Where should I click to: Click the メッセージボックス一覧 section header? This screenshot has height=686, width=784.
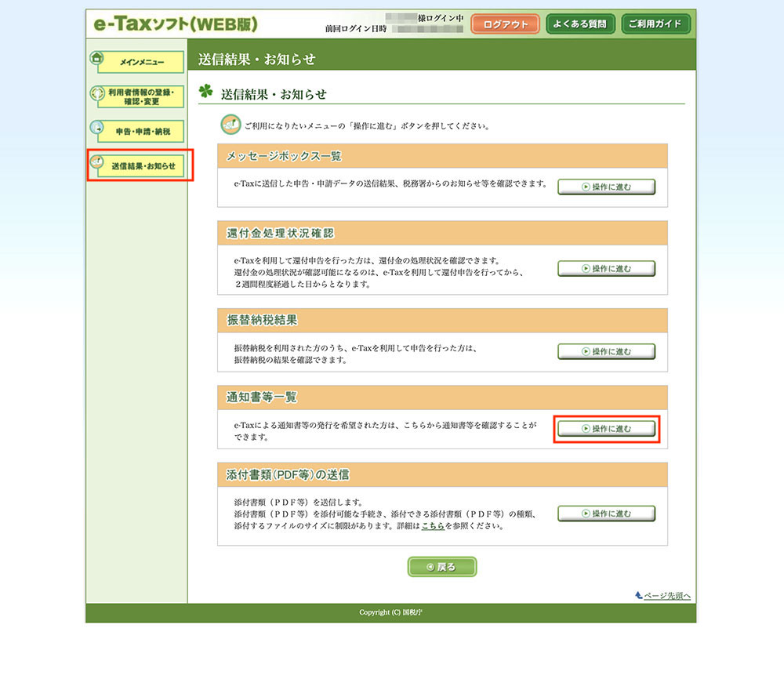coord(442,156)
